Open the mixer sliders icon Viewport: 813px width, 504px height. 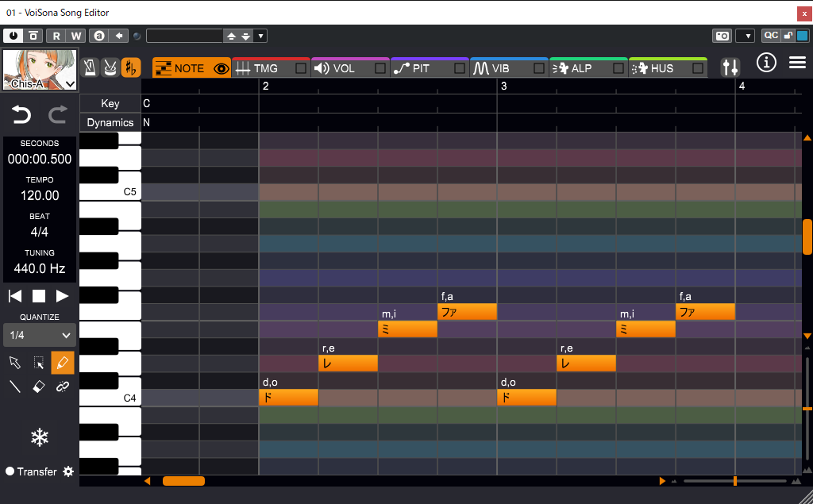[730, 67]
